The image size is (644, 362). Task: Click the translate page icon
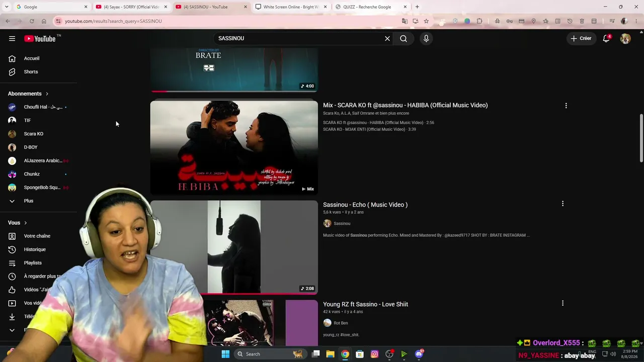click(405, 21)
